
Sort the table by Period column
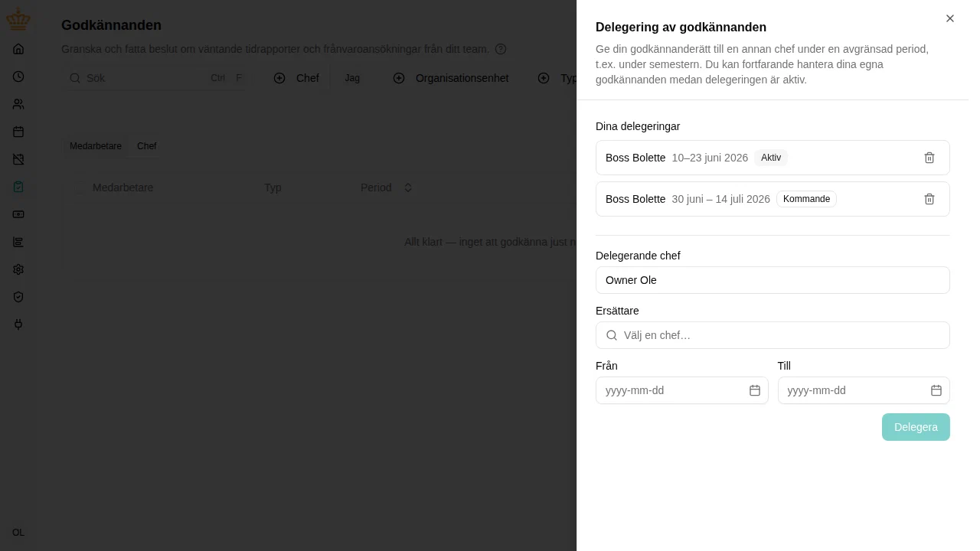(387, 187)
